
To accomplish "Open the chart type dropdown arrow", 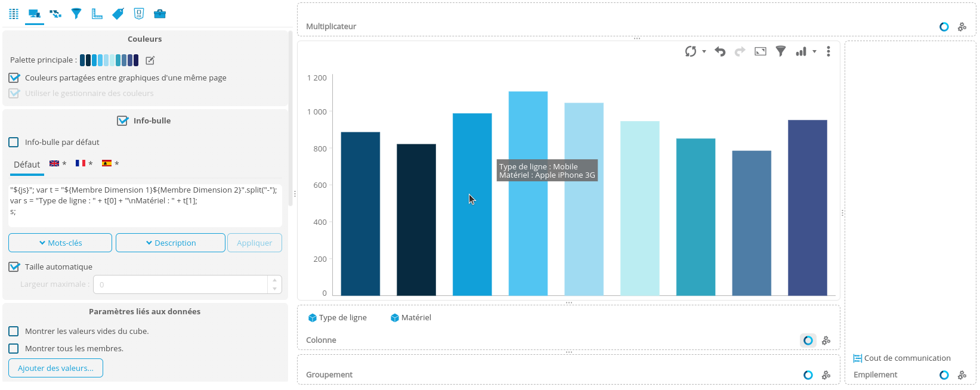I will [814, 52].
